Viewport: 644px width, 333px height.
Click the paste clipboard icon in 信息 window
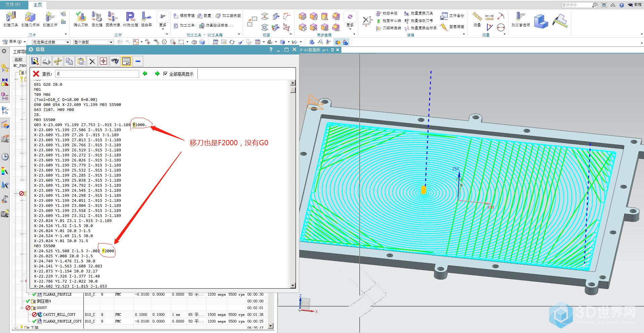tap(81, 61)
